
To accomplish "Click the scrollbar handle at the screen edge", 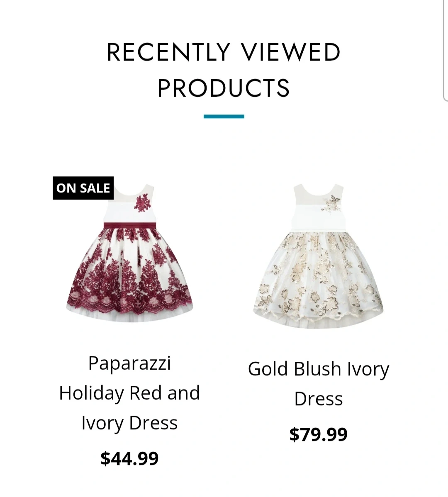I will [445, 51].
